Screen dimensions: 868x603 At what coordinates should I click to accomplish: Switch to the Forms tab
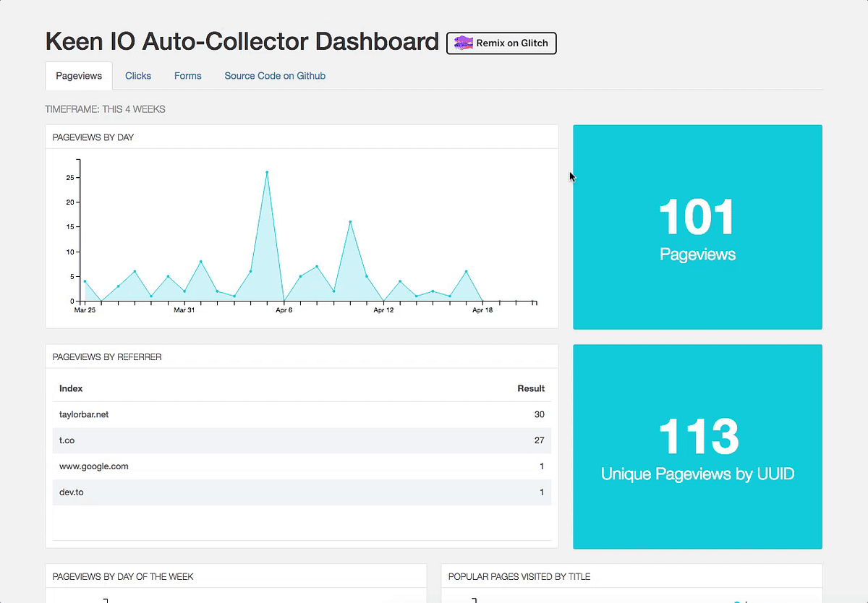coord(187,75)
